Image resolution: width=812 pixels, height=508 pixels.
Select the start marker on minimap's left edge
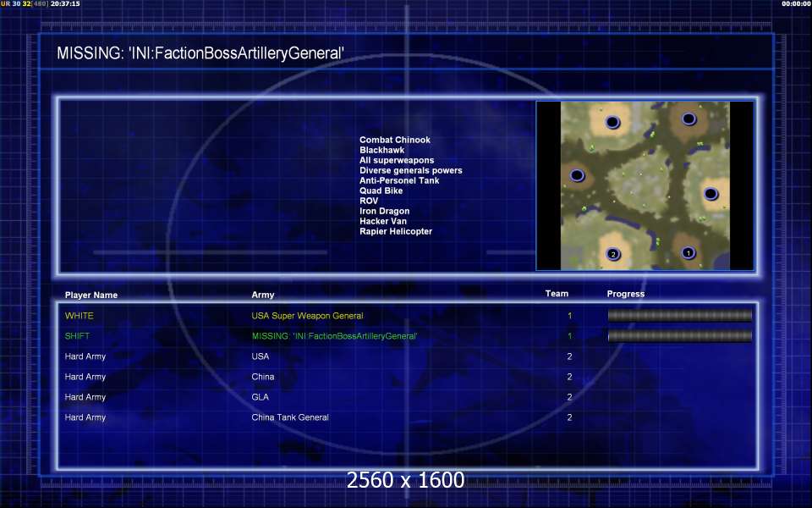coord(577,175)
